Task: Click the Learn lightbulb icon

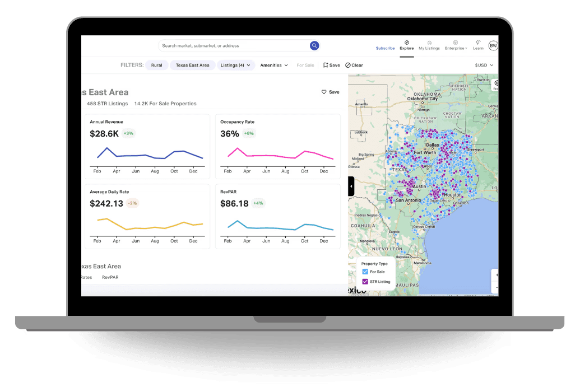Action: 478,43
